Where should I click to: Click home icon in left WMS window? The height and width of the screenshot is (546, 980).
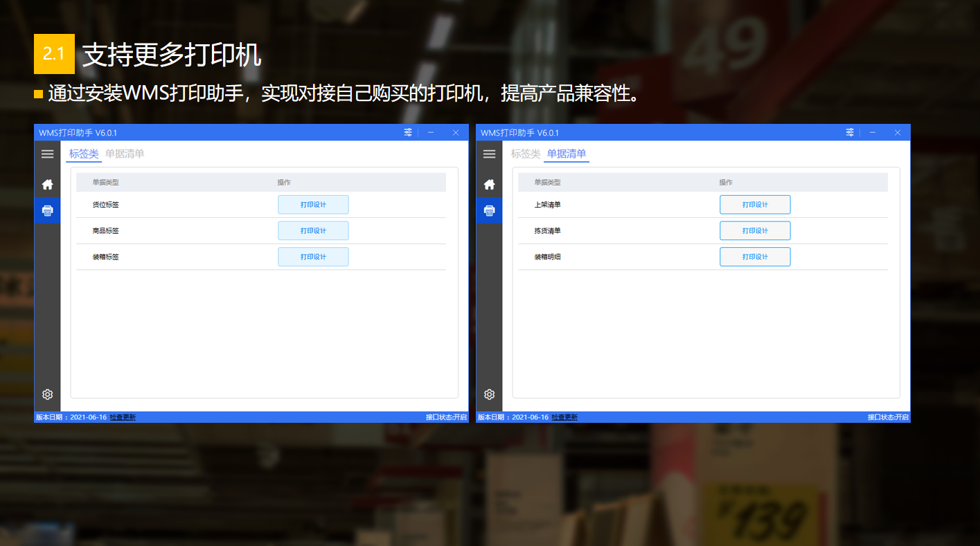47,184
